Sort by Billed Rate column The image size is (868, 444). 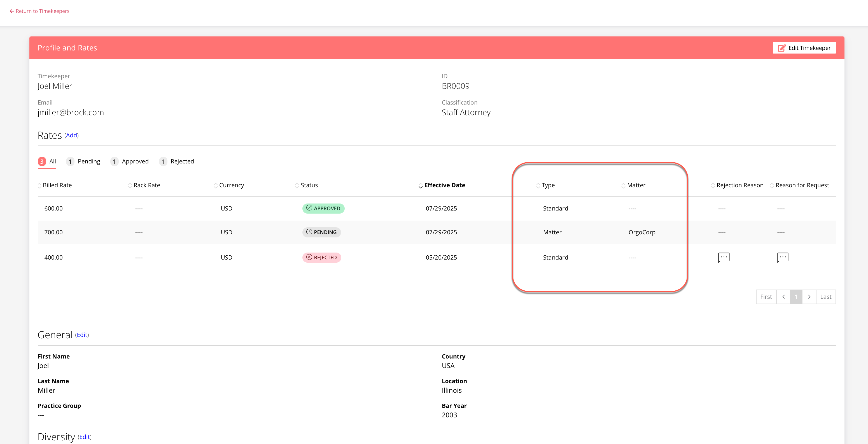click(55, 185)
